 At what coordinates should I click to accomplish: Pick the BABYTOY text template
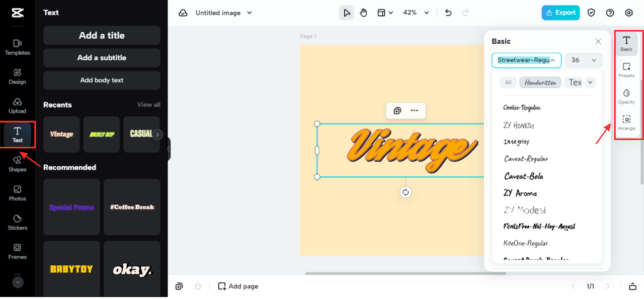click(71, 269)
